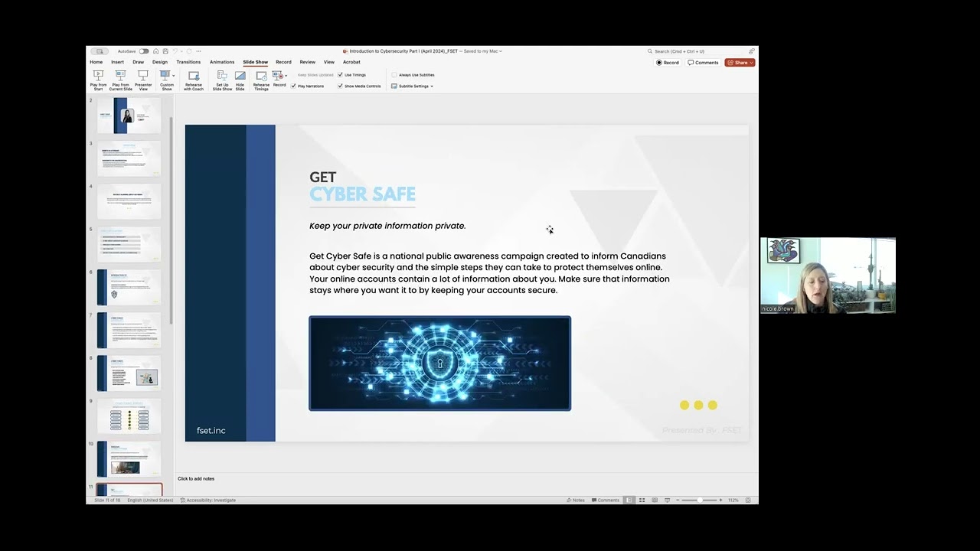
Task: Select slide 2 thumbnail
Action: tap(129, 116)
